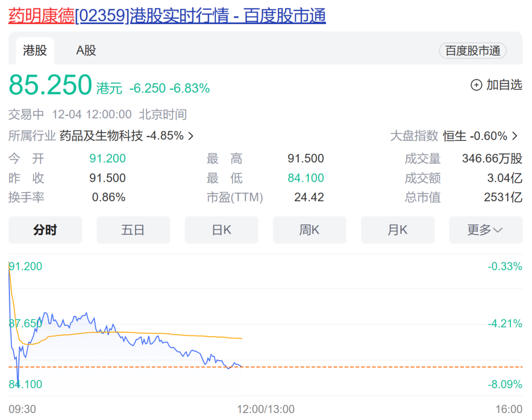The image size is (532, 420).
Task: Click the 百度股市通 badge button
Action: (472, 51)
